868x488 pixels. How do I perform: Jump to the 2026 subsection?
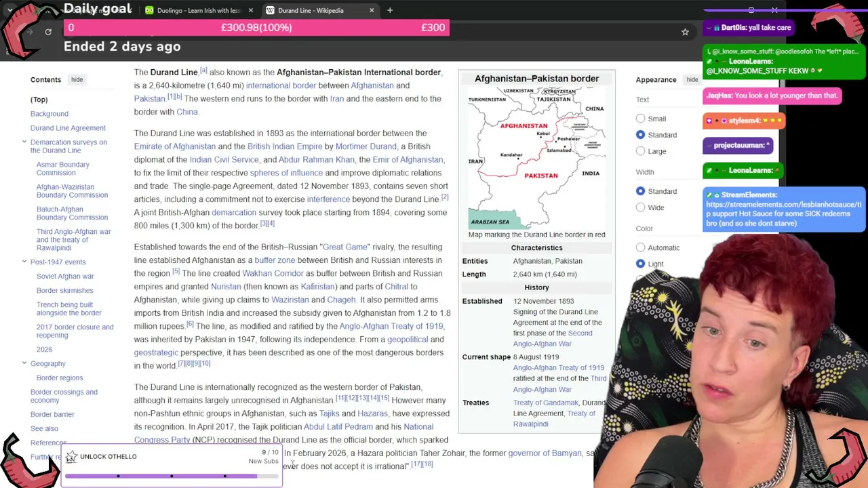click(x=44, y=350)
